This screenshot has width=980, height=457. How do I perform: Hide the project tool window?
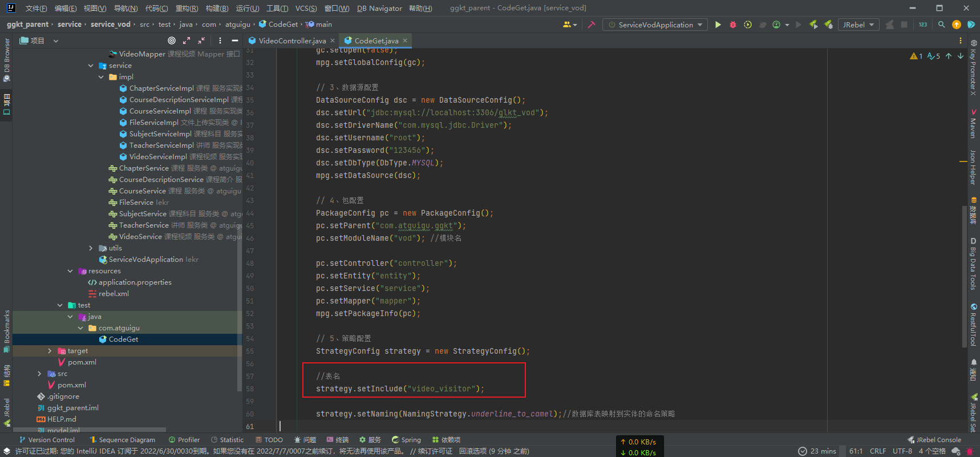click(234, 41)
